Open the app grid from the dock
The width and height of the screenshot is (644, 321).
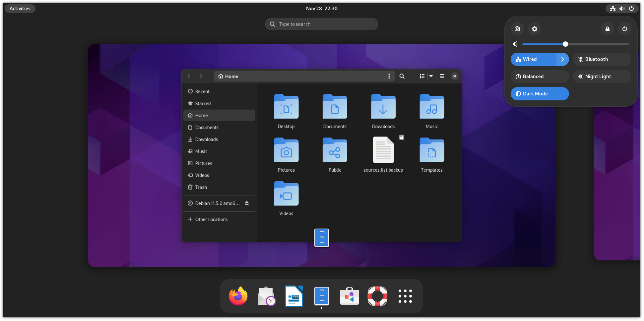pos(405,296)
